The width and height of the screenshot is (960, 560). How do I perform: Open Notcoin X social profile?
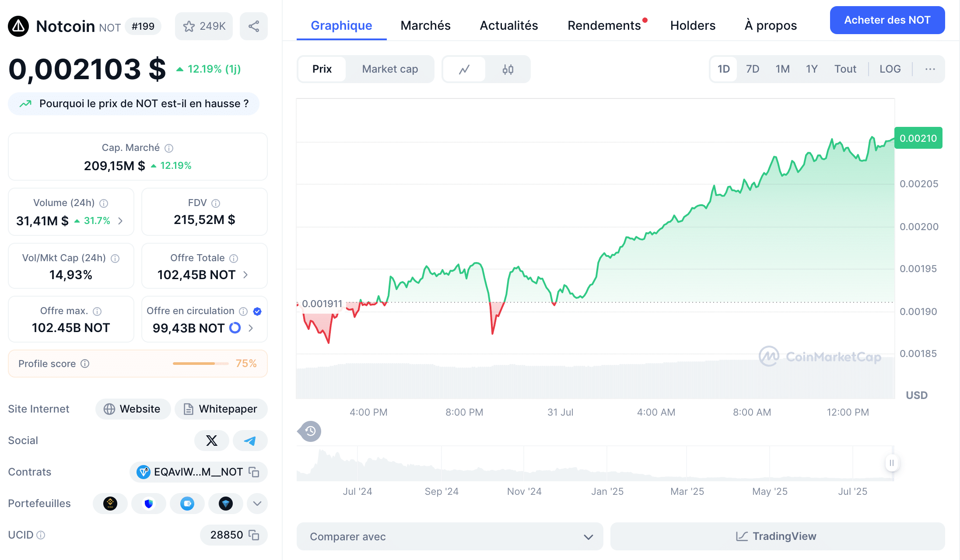tap(212, 441)
